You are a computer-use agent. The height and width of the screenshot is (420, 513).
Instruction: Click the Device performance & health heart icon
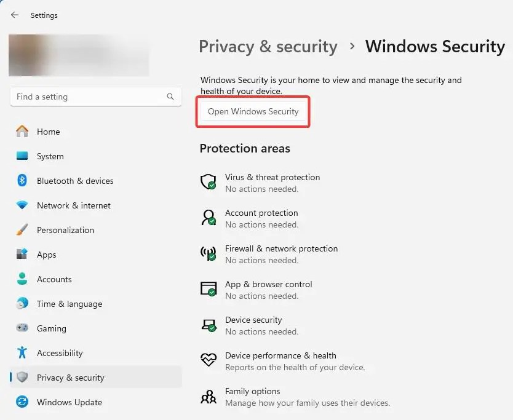point(209,360)
